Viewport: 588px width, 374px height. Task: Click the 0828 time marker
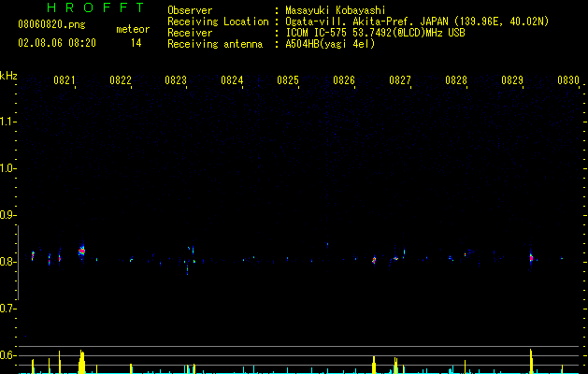(456, 80)
